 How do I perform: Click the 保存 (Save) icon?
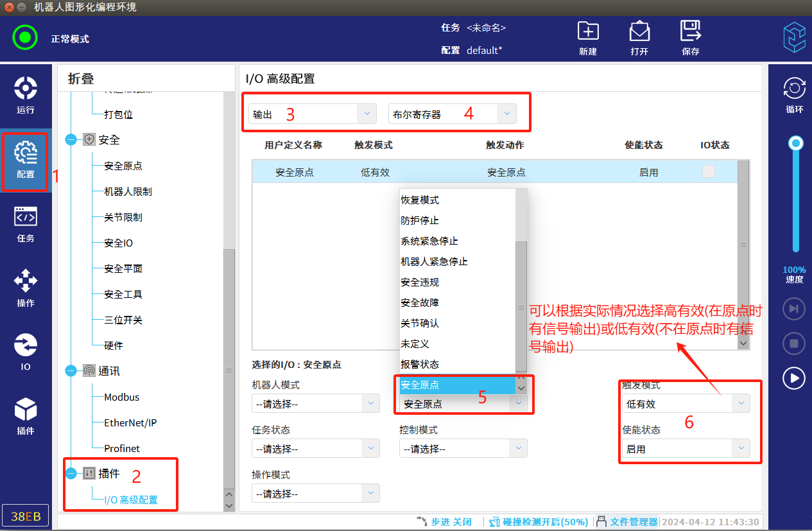coord(690,38)
